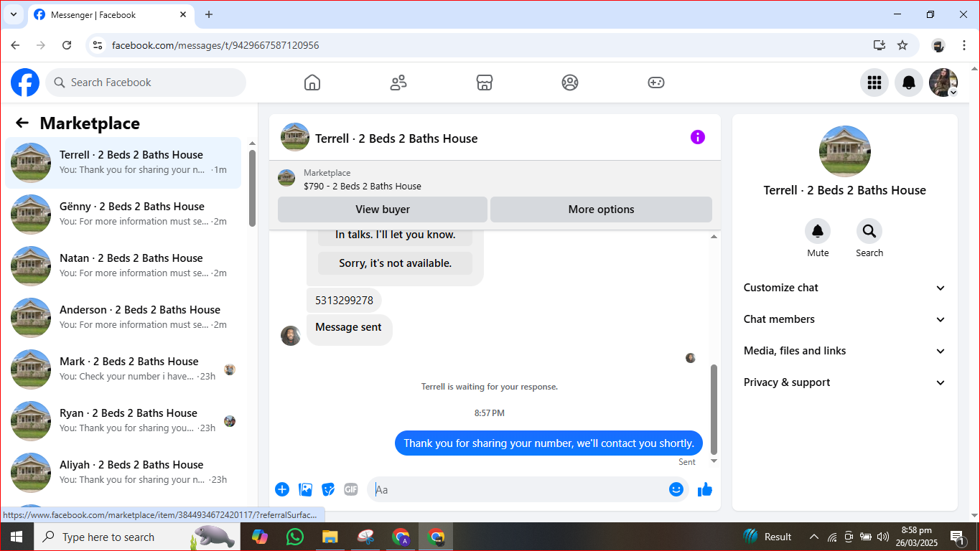Open Aliyah conversation in list
Image resolution: width=980 pixels, height=551 pixels.
pos(123,473)
